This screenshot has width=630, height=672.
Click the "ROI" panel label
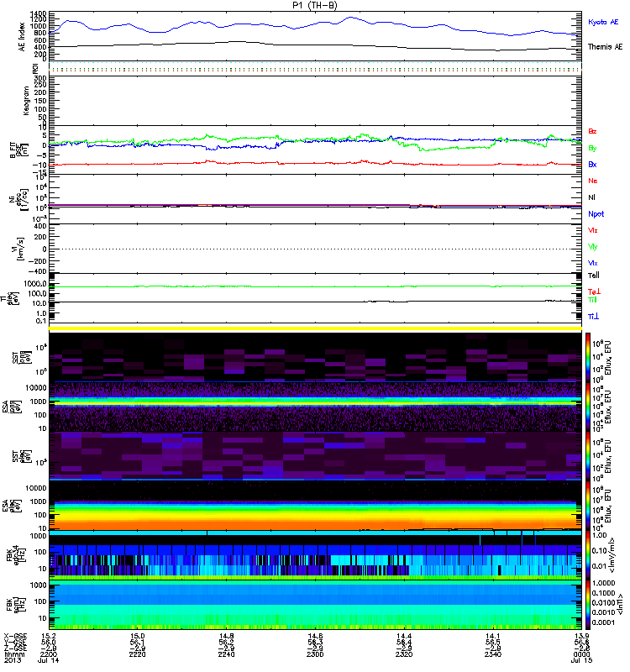(35, 68)
